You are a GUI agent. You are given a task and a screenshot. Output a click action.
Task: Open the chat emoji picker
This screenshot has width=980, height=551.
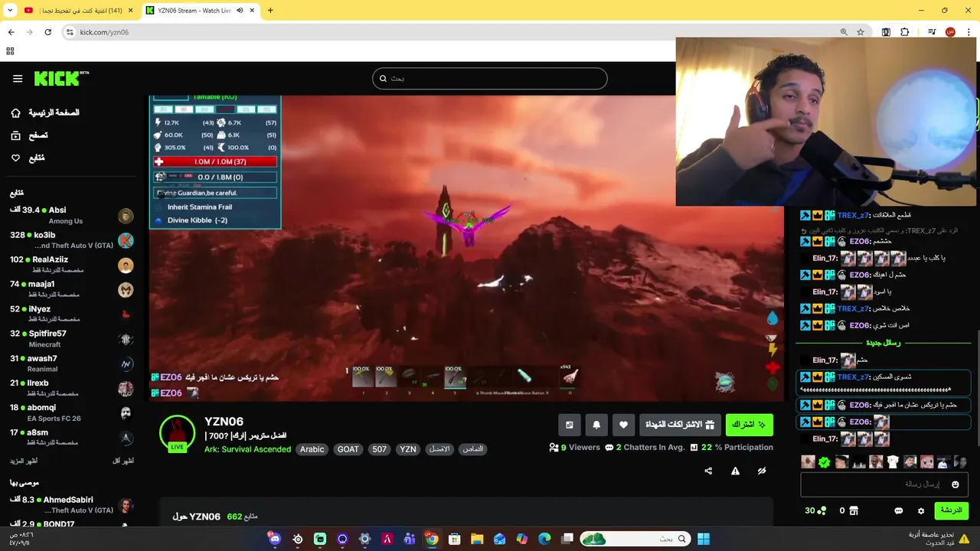click(955, 484)
